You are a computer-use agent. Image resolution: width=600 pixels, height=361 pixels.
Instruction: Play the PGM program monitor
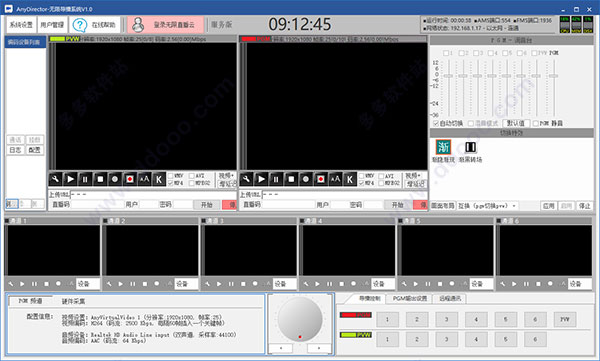pos(261,179)
